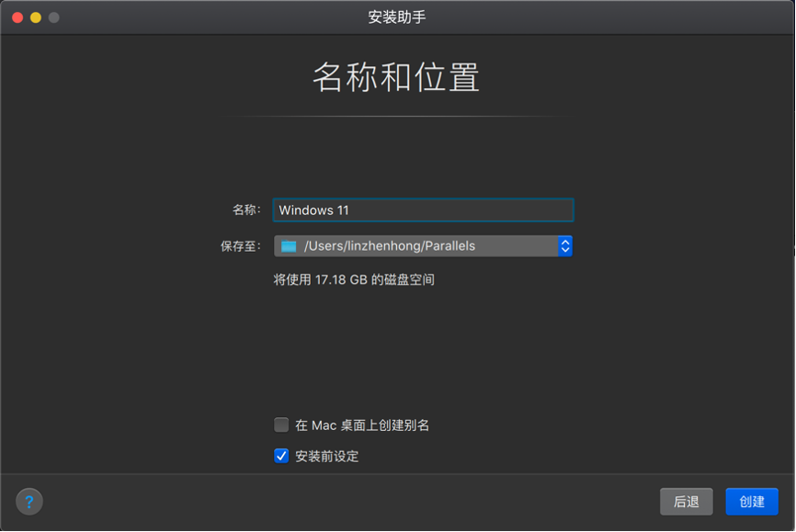796x532 pixels.
Task: Open help via the question mark icon
Action: coord(28,502)
